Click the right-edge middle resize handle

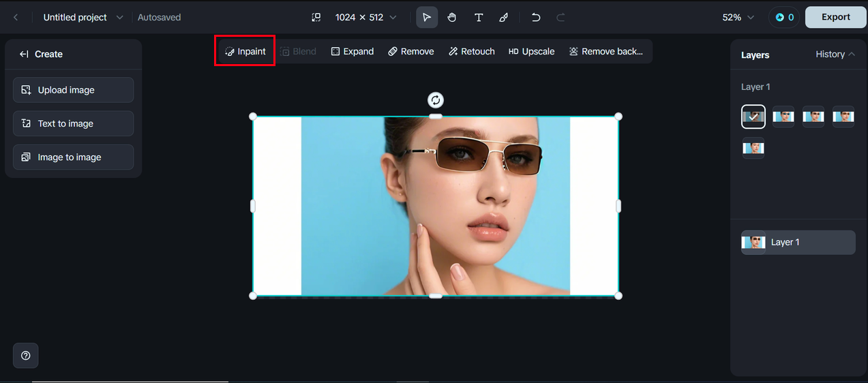618,206
